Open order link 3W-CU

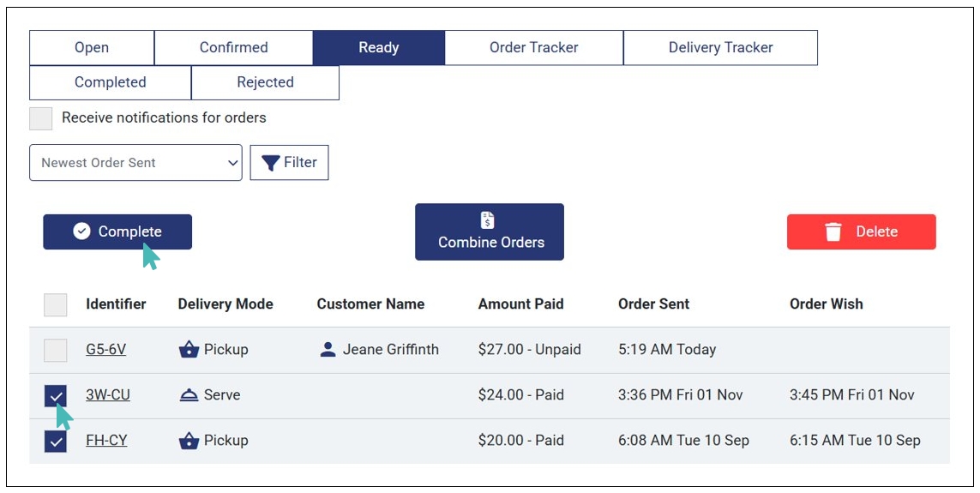pos(108,395)
